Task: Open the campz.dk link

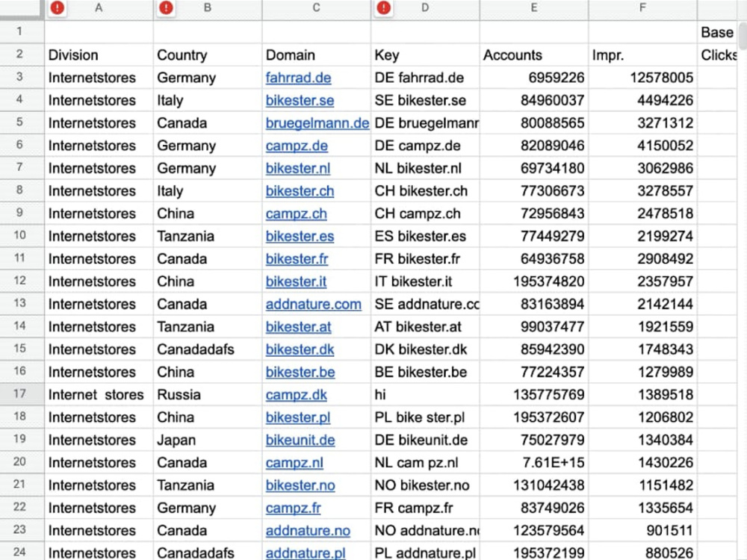Action: [x=297, y=395]
